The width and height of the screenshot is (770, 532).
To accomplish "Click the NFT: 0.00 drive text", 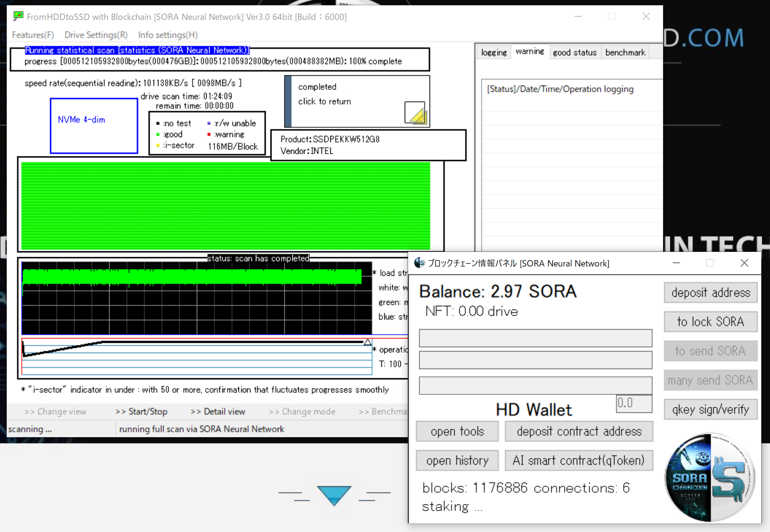I will coord(471,311).
